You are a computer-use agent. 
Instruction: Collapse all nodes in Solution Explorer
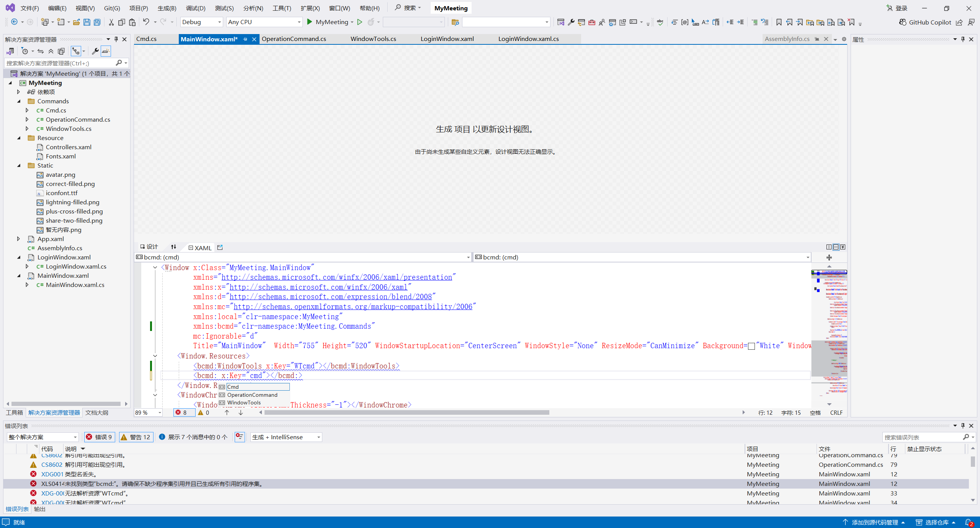pyautogui.click(x=51, y=51)
